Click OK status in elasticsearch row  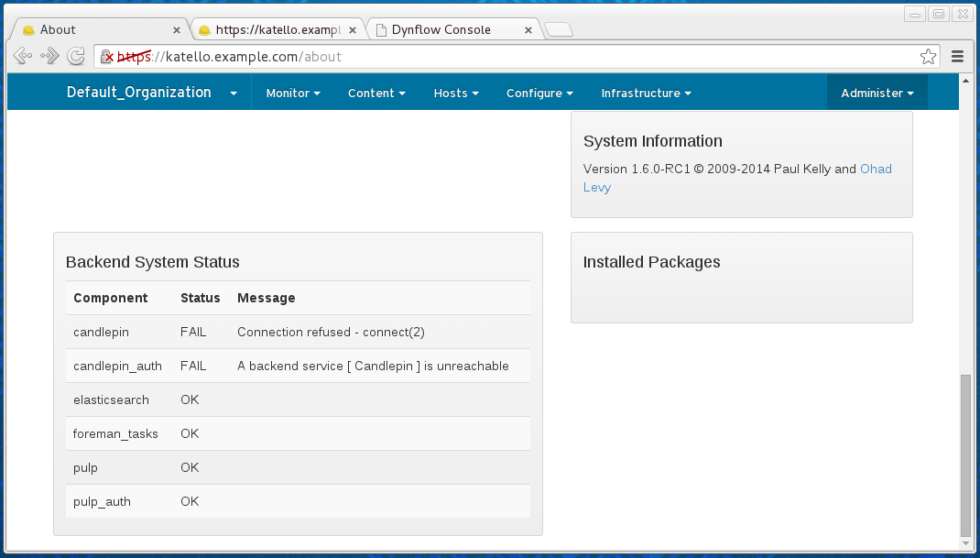click(x=190, y=399)
